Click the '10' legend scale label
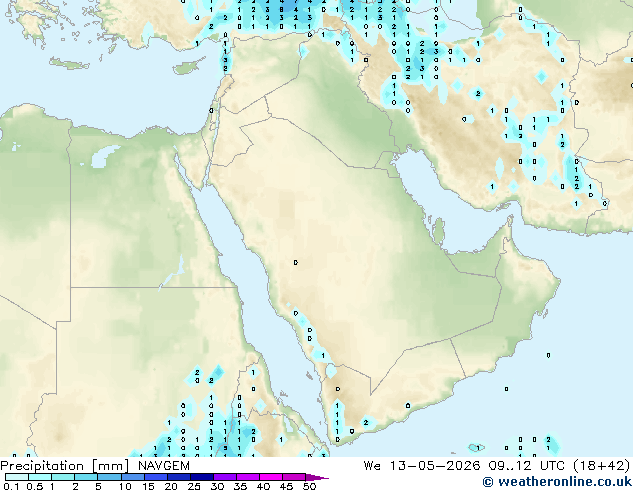Viewport: 634px width, 490px height. tap(125, 486)
